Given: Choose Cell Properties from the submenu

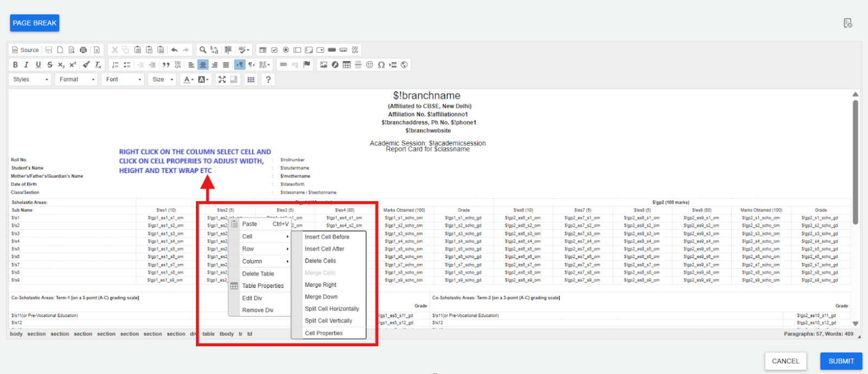Looking at the screenshot, I should point(324,333).
